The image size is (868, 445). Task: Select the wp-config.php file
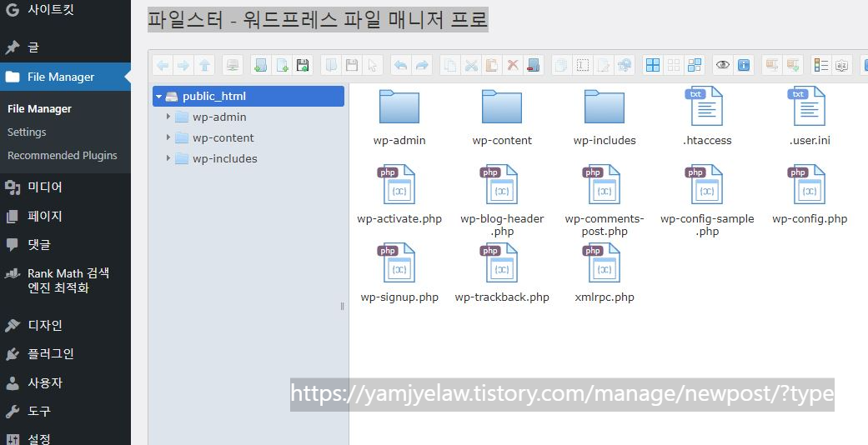pyautogui.click(x=810, y=195)
